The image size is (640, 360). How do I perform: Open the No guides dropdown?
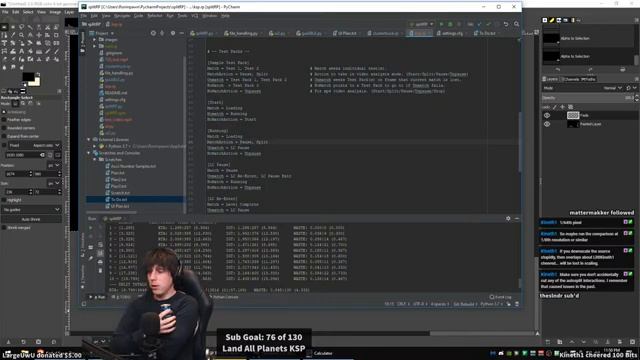point(31,209)
